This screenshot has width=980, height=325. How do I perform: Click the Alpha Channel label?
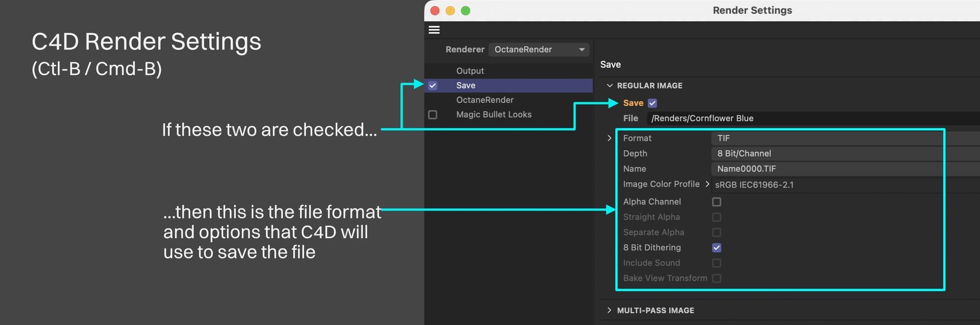652,202
